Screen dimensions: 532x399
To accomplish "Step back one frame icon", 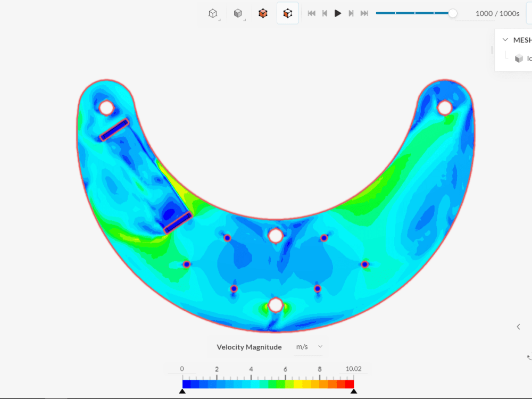I will pyautogui.click(x=325, y=13).
